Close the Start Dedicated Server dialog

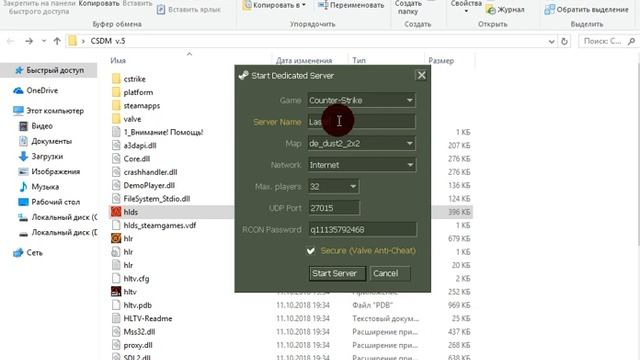pyautogui.click(x=421, y=75)
